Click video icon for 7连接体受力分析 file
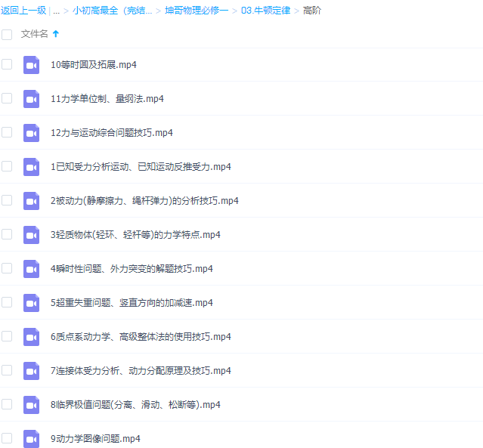Viewport: 483px width, 448px height. coord(31,371)
